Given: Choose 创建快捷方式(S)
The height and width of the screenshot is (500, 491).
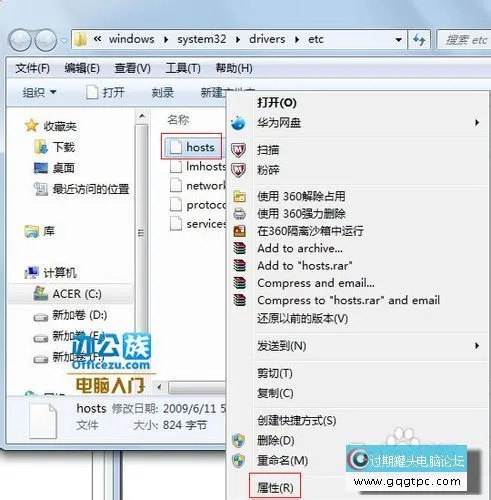Looking at the screenshot, I should point(296,420).
